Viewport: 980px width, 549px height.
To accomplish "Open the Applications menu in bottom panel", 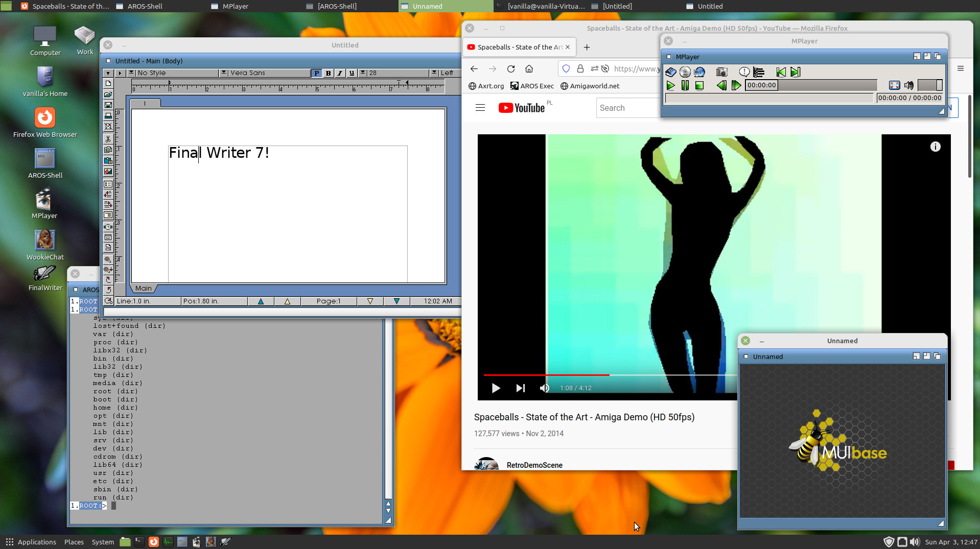I will coord(31,542).
